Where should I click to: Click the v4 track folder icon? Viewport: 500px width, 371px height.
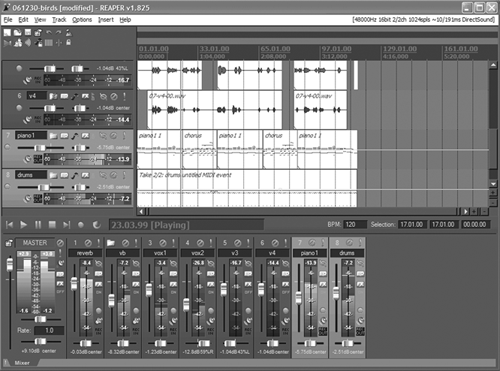(x=53, y=96)
